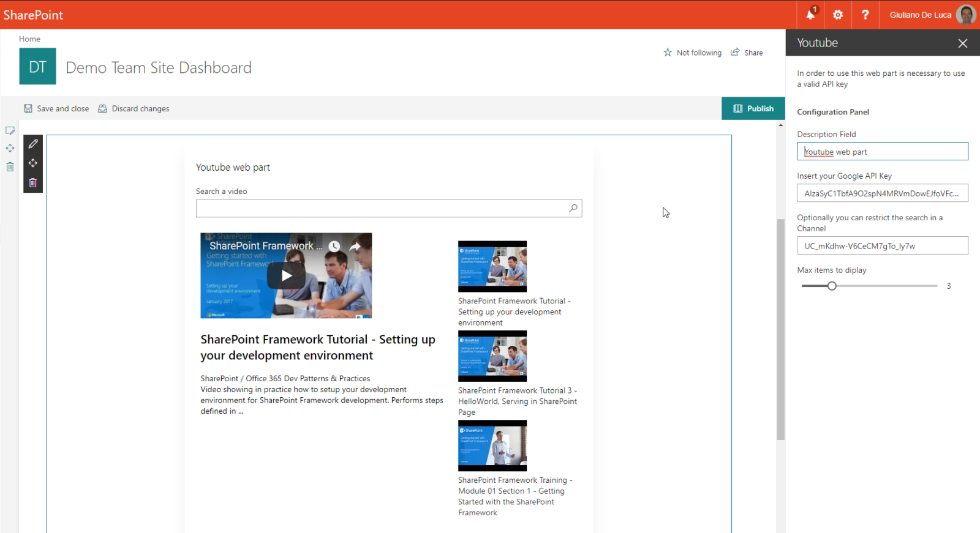Click the SharePoint app title
980x533 pixels.
coord(33,15)
